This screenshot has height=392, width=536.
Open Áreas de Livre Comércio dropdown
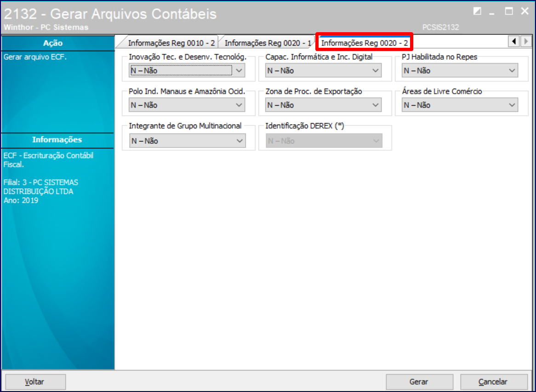(x=460, y=105)
